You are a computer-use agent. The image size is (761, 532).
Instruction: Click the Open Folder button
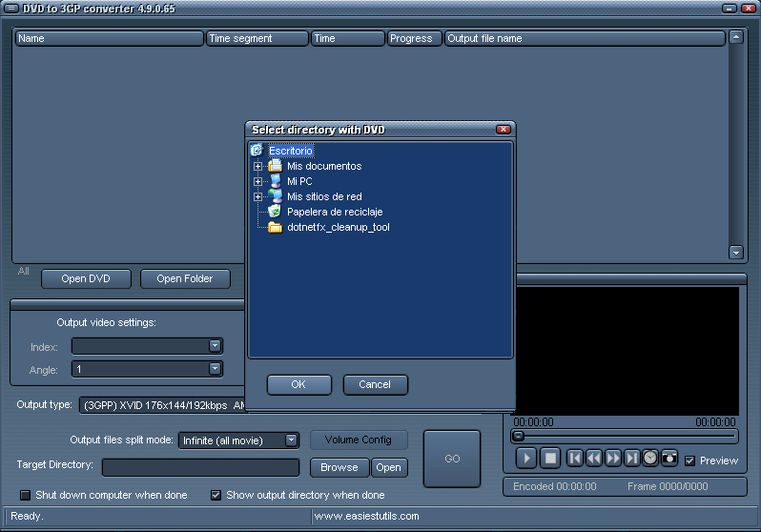click(x=185, y=278)
